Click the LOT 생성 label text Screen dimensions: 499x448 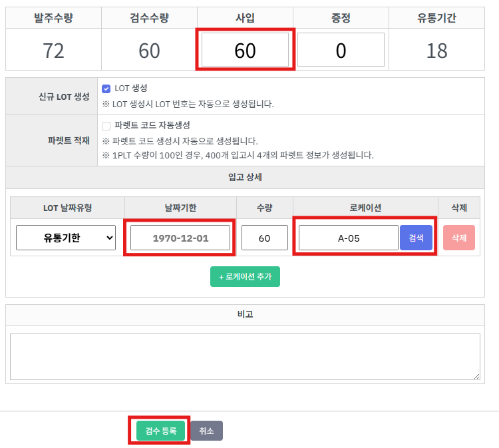click(131, 88)
